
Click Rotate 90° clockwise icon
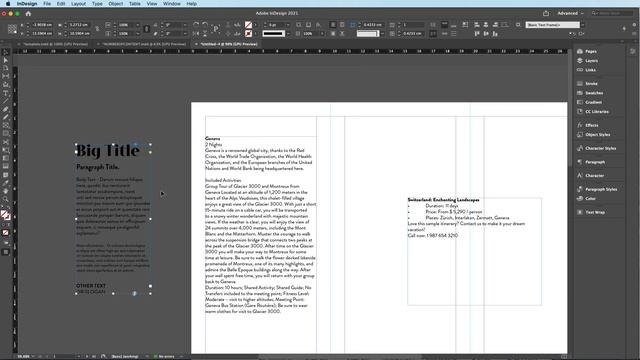pos(196,25)
